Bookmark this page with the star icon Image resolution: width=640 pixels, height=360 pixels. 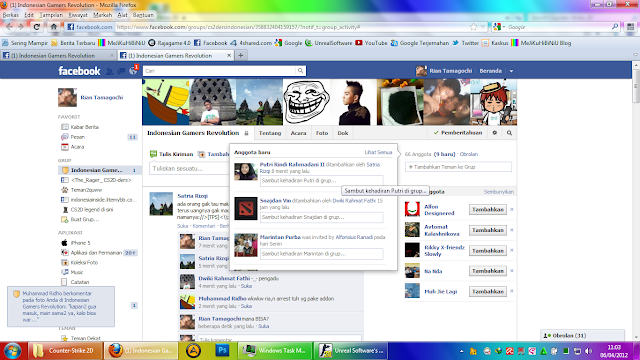(473, 27)
